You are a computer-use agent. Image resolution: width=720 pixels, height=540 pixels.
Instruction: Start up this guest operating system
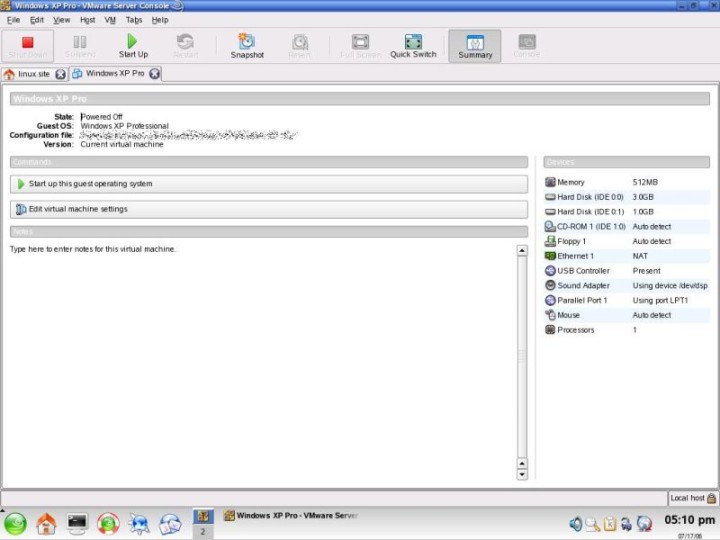click(x=269, y=184)
